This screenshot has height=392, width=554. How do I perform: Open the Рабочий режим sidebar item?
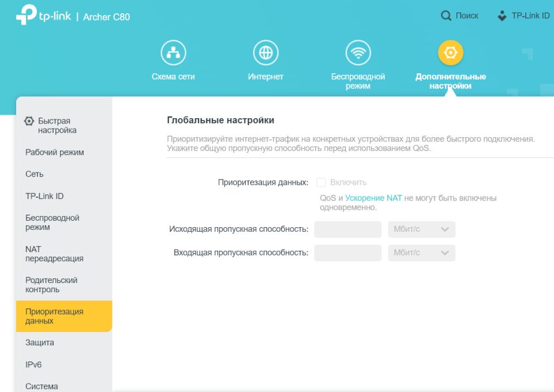click(54, 152)
